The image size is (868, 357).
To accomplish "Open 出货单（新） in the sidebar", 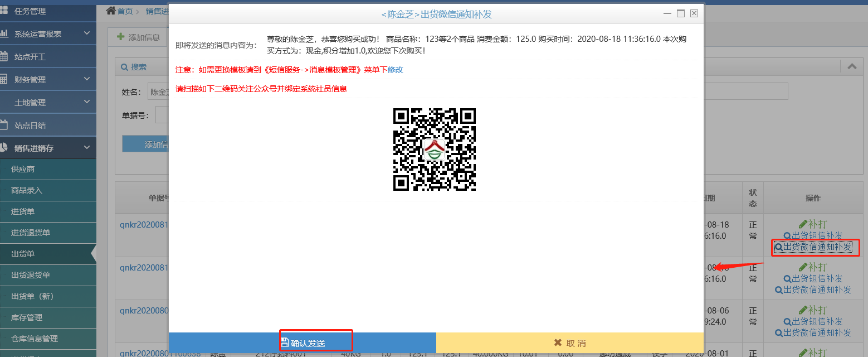I will [x=48, y=296].
